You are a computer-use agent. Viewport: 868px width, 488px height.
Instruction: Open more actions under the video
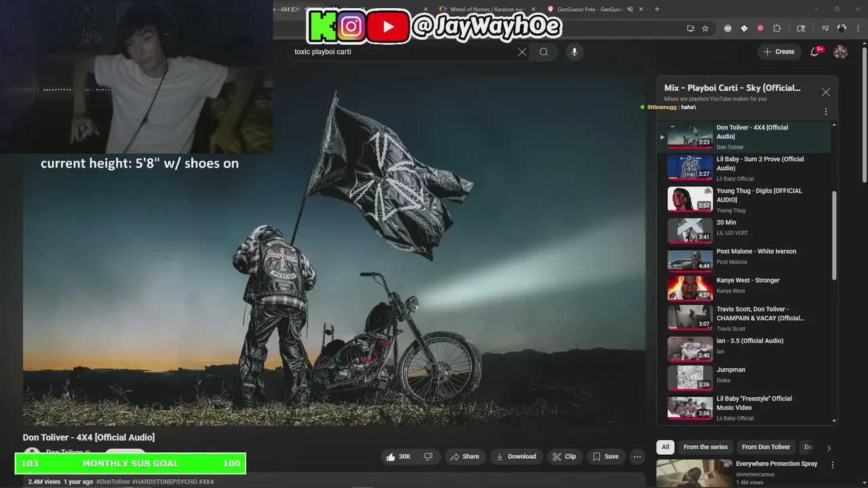tap(637, 457)
